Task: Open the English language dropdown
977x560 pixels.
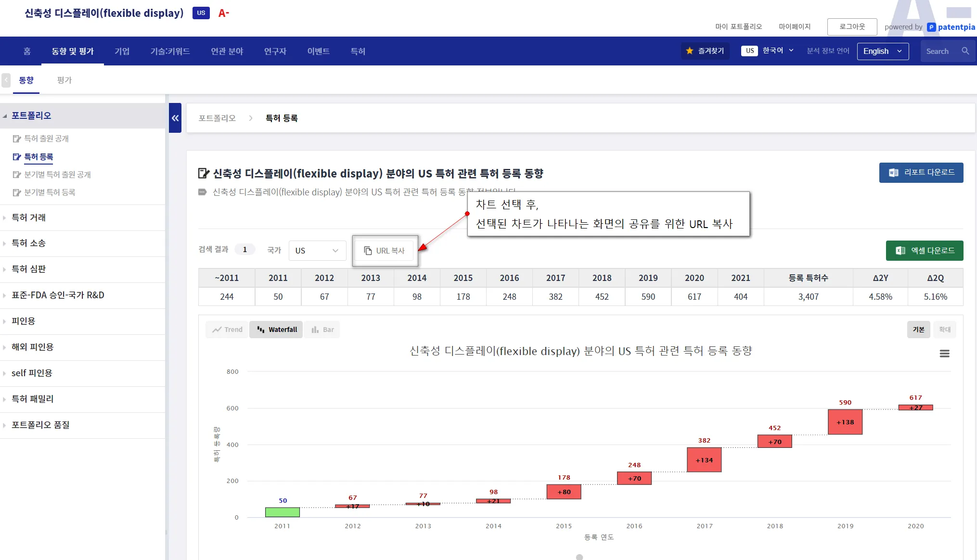Action: tap(882, 51)
